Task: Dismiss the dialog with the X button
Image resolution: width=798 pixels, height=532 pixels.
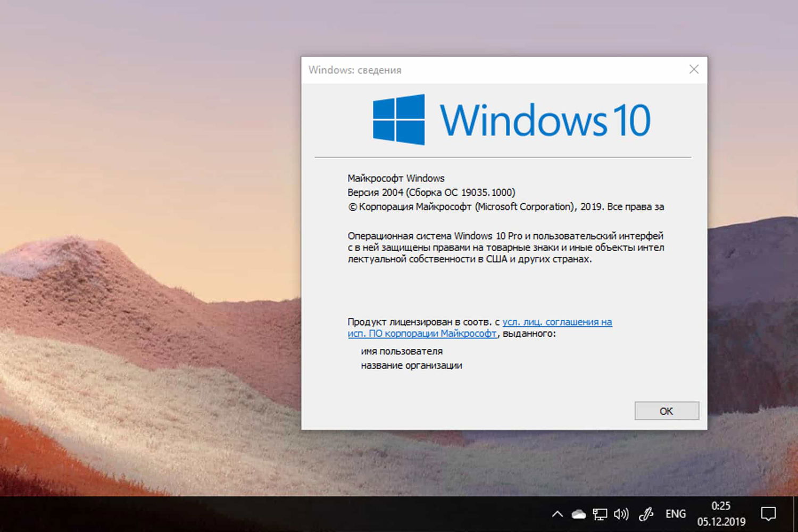Action: pos(693,69)
